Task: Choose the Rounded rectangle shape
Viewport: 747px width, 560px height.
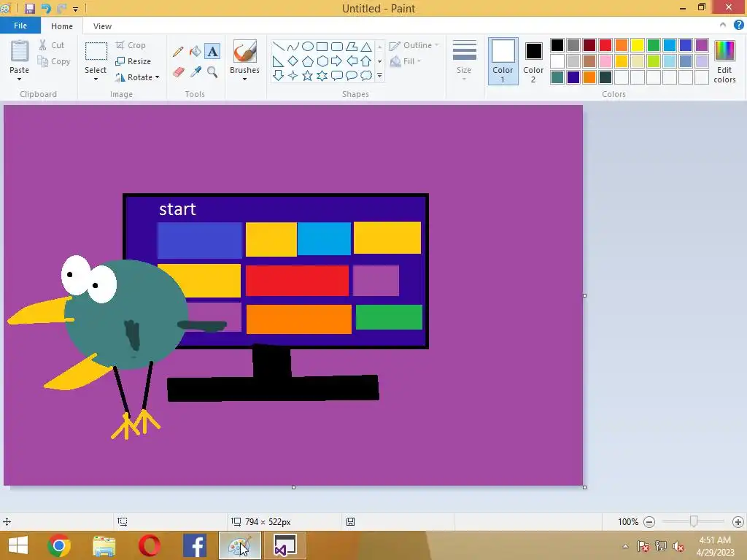Action: click(337, 47)
